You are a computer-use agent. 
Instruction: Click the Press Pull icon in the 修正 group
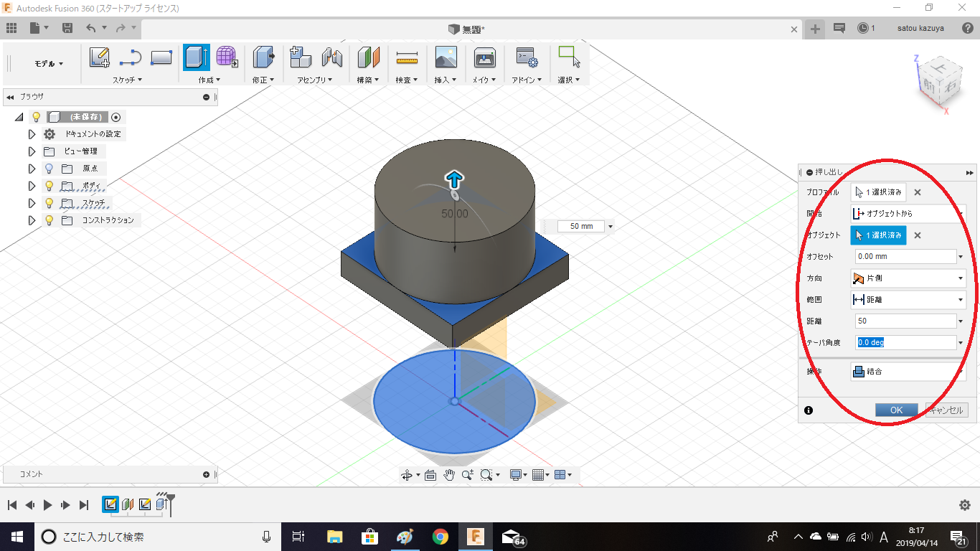pos(263,57)
